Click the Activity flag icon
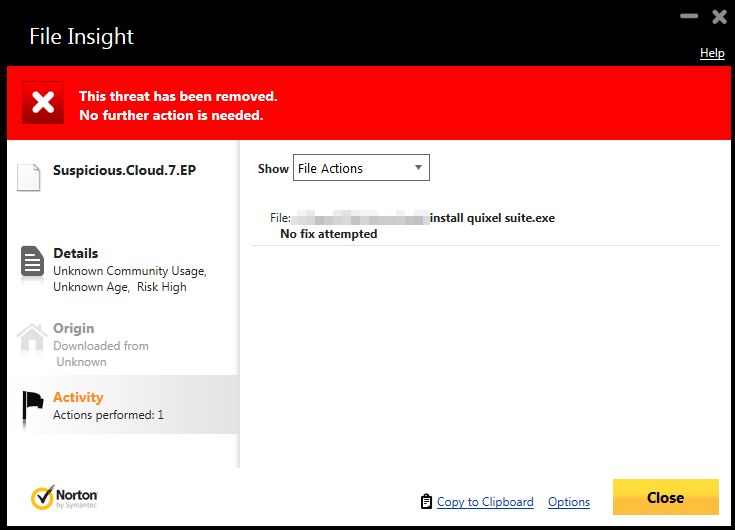The width and height of the screenshot is (735, 530). click(33, 406)
